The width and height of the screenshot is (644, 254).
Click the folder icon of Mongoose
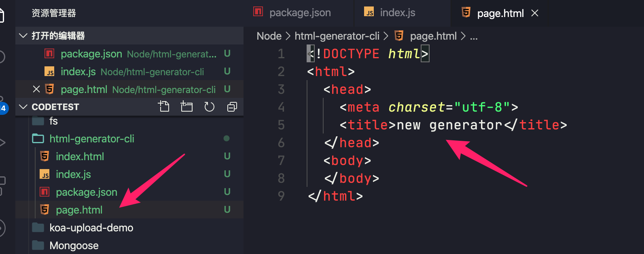38,245
